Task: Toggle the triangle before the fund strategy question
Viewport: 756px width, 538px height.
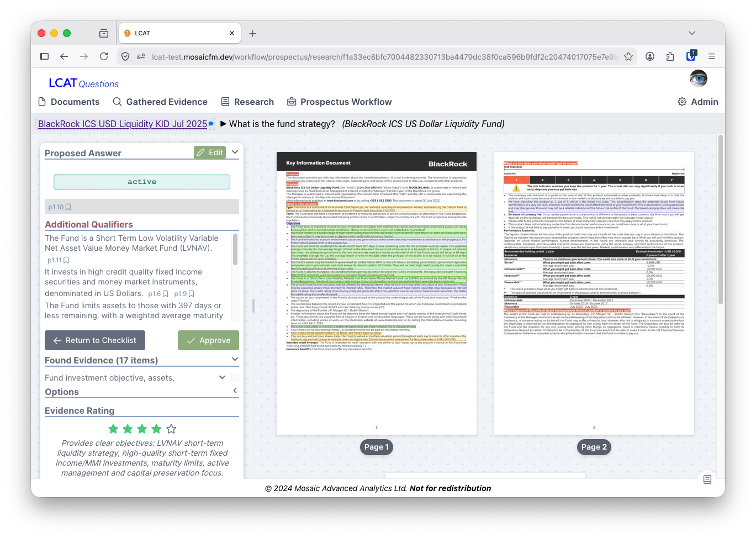Action: point(223,124)
